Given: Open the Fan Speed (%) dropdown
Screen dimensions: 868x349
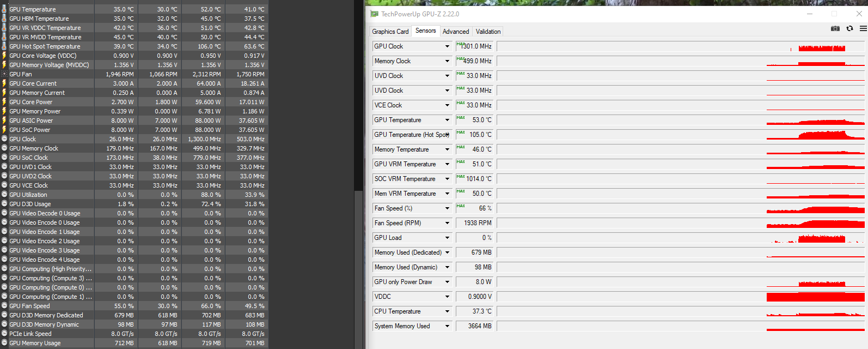Looking at the screenshot, I should [447, 208].
